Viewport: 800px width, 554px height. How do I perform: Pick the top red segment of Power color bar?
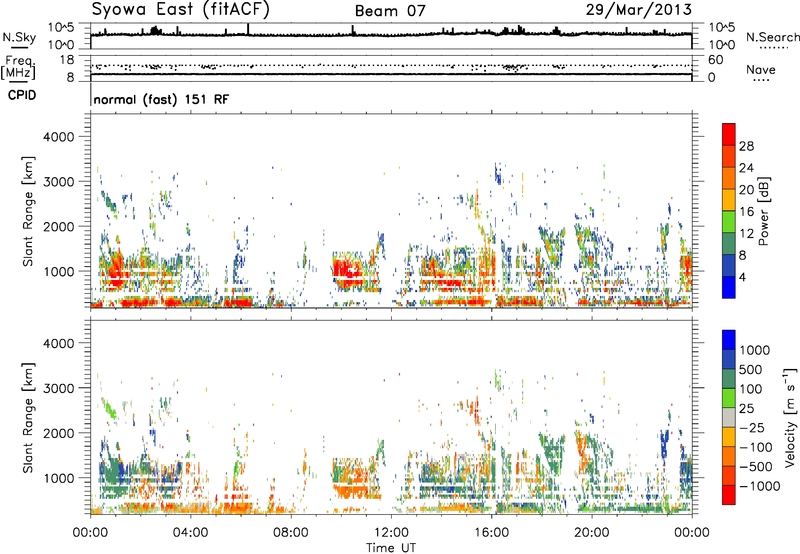coord(729,134)
